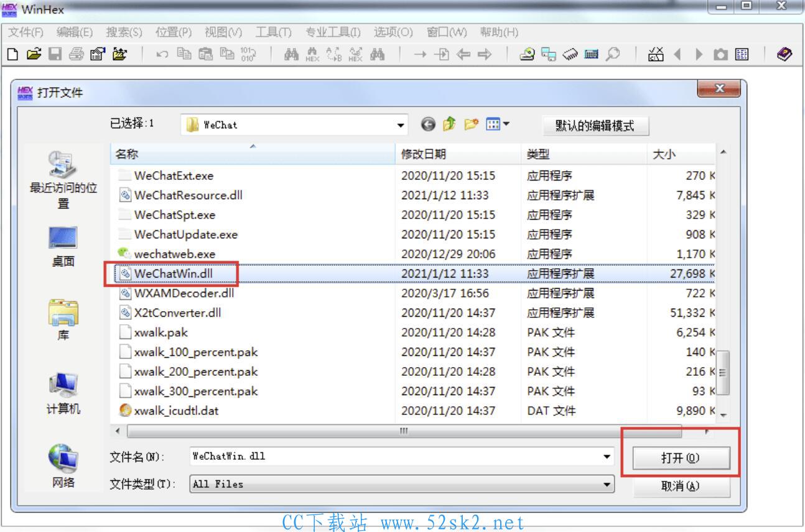Select the WXAMDecoder.dll file
805x532 pixels.
[x=184, y=293]
